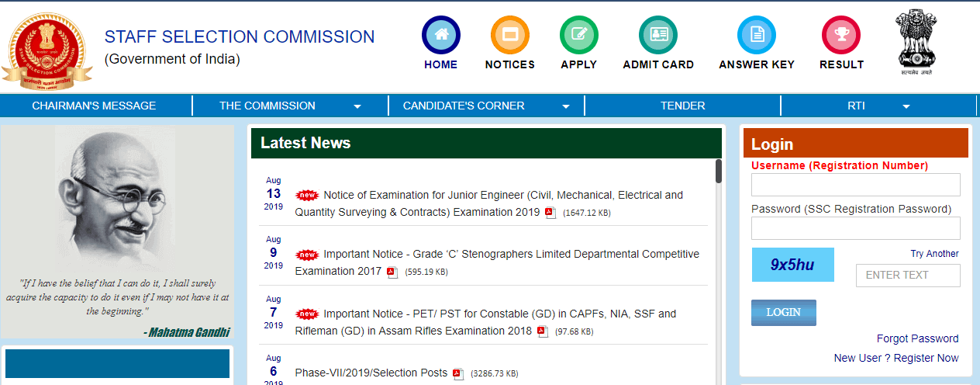The width and height of the screenshot is (980, 385).
Task: Click the Forgot Password link
Action: [x=917, y=338]
